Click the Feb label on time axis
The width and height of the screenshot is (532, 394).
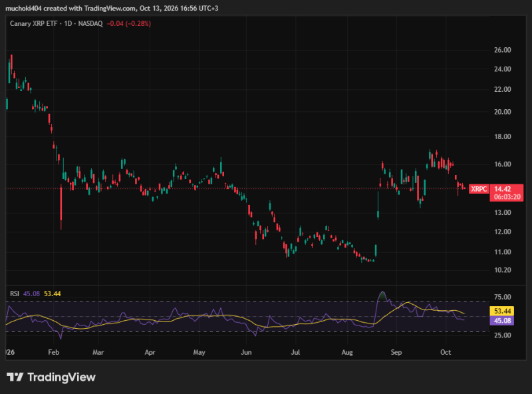(54, 352)
